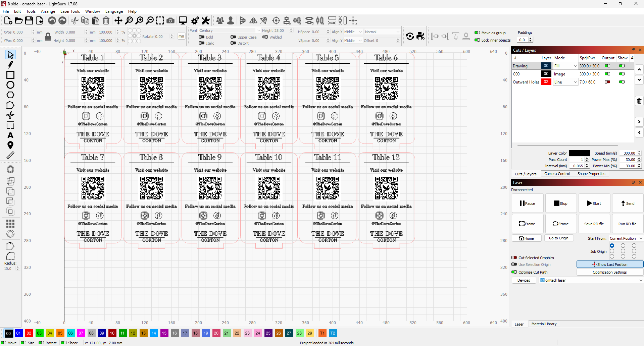Disable Optimize Cut Path switch

click(514, 272)
